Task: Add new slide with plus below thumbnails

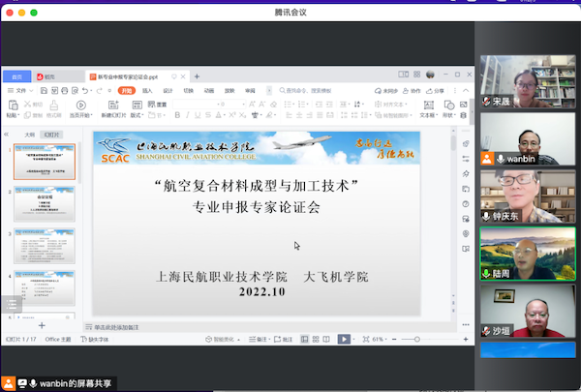Action: point(42,325)
